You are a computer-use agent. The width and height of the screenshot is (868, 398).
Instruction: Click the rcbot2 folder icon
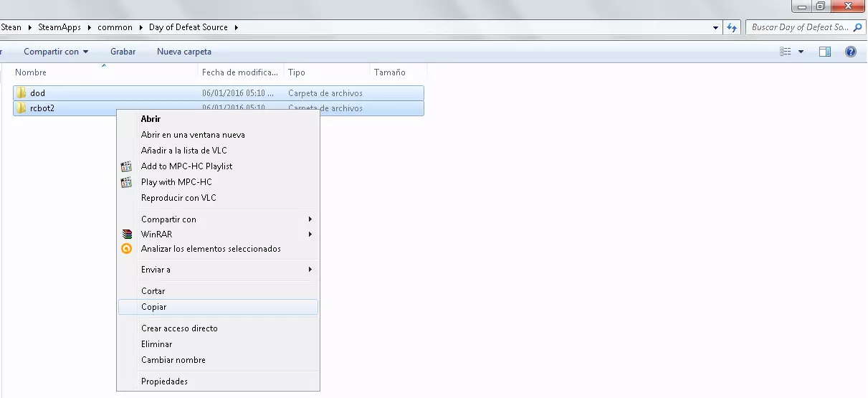pyautogui.click(x=22, y=108)
